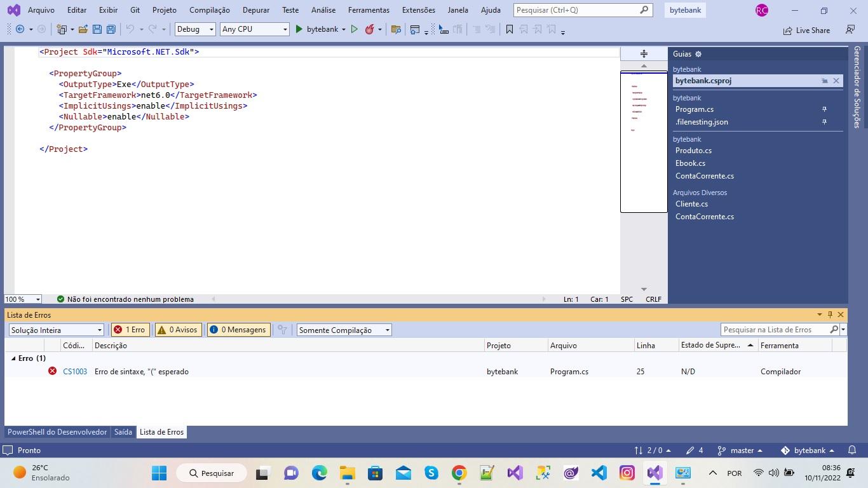Open the Compilação menu
868x488 pixels.
(210, 10)
